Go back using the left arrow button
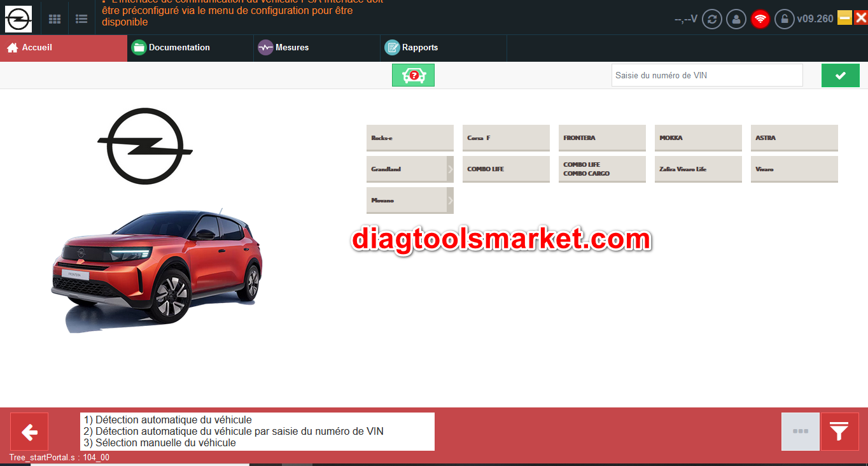Viewport: 868px width, 466px height. pyautogui.click(x=29, y=432)
